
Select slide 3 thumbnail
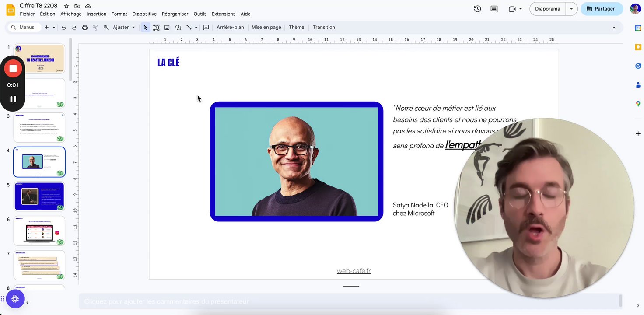point(39,127)
